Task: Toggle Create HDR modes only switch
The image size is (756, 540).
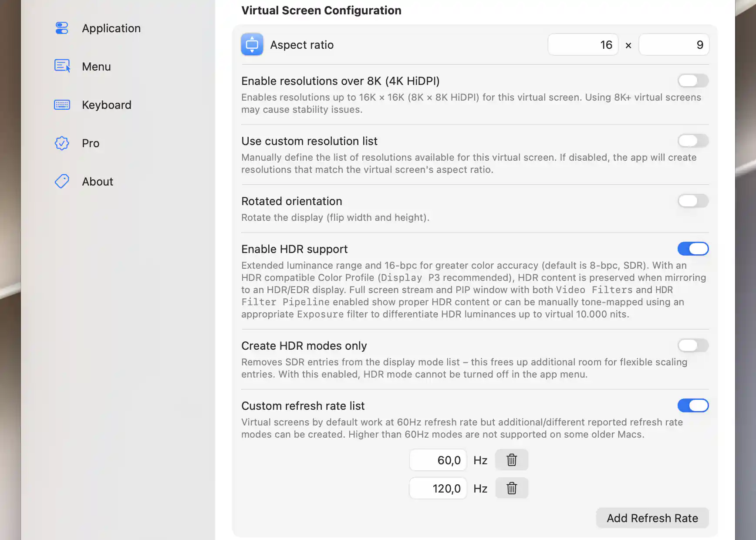Action: pyautogui.click(x=693, y=345)
